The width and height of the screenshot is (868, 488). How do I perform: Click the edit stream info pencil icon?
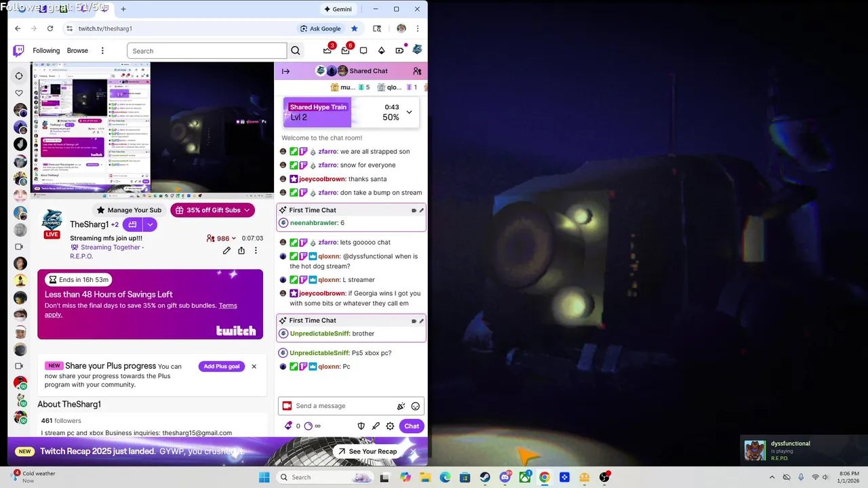tap(226, 251)
